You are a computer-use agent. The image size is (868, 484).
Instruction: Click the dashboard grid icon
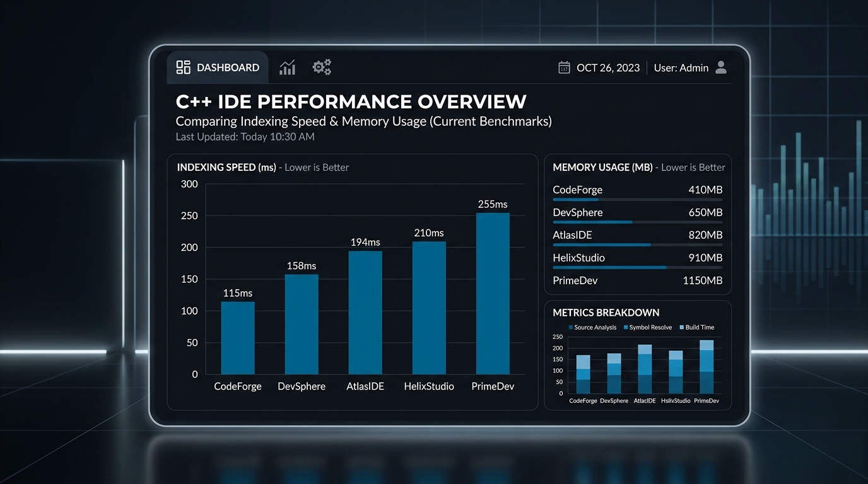point(183,67)
